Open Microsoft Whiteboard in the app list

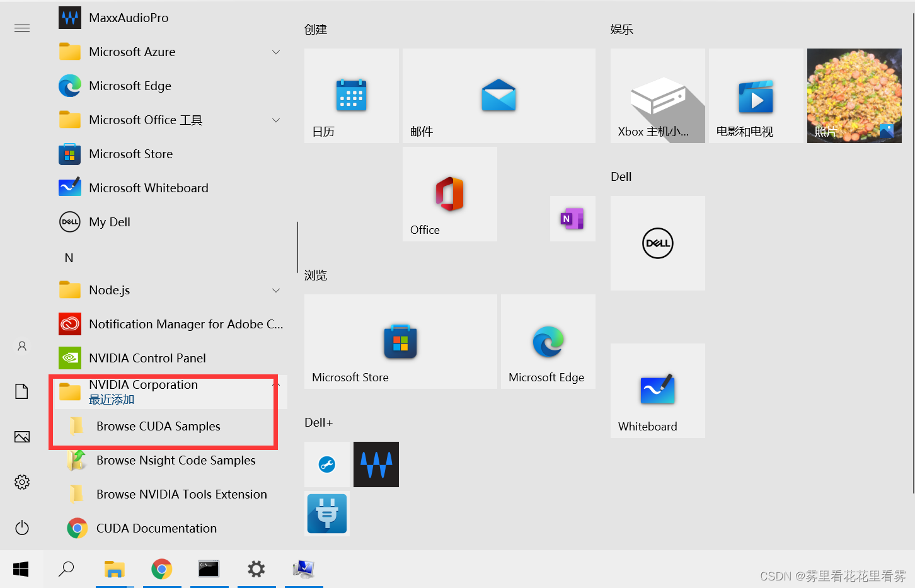pos(170,188)
